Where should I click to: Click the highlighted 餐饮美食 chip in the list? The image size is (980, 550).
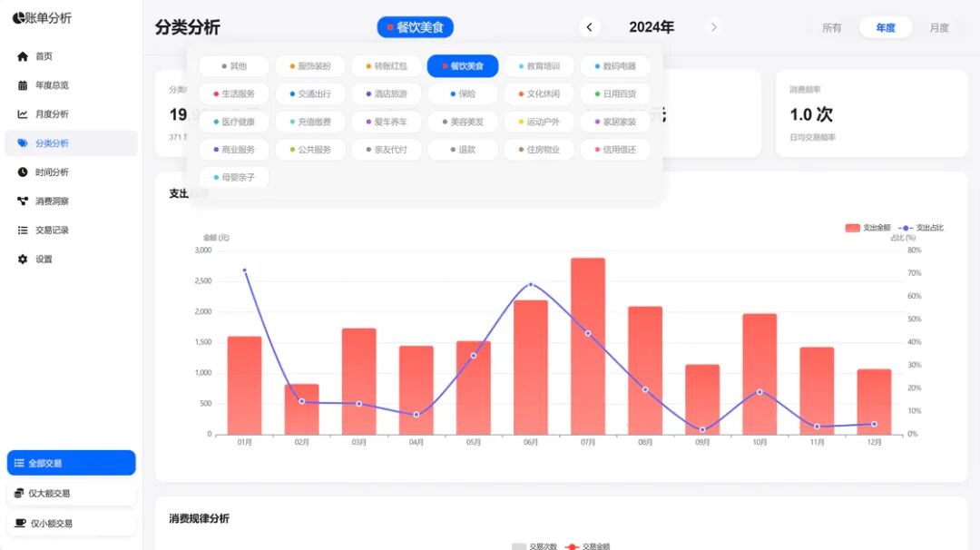click(463, 66)
